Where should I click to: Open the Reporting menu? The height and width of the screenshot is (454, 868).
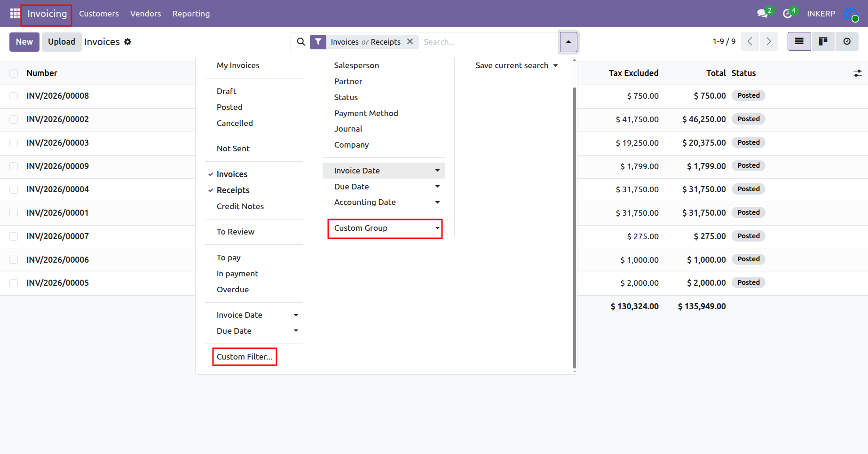pyautogui.click(x=191, y=14)
